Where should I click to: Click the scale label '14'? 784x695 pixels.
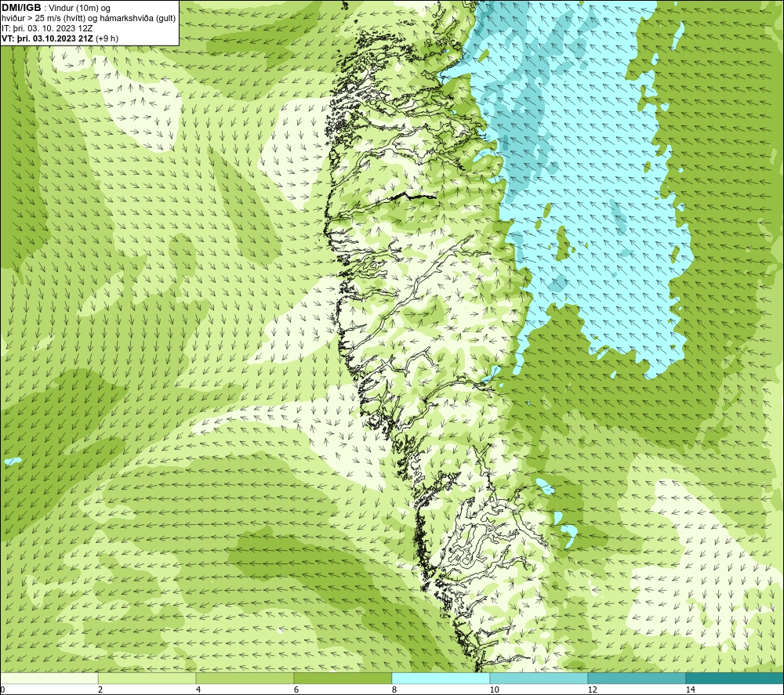click(690, 690)
